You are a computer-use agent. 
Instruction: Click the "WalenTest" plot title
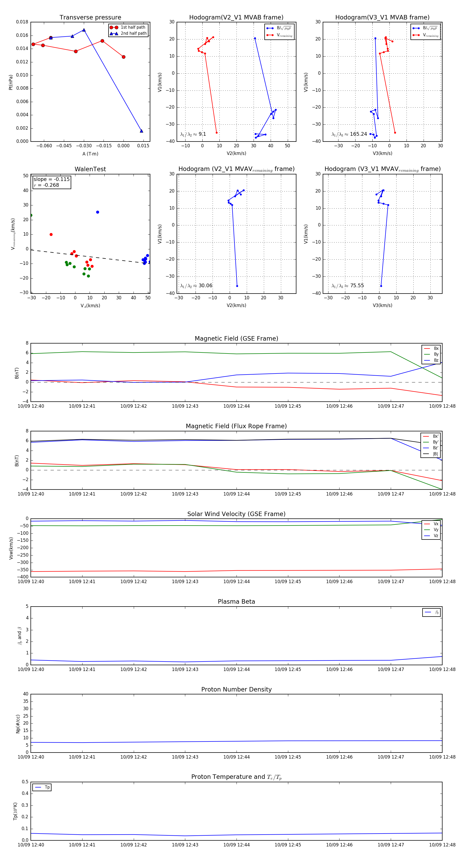click(90, 169)
